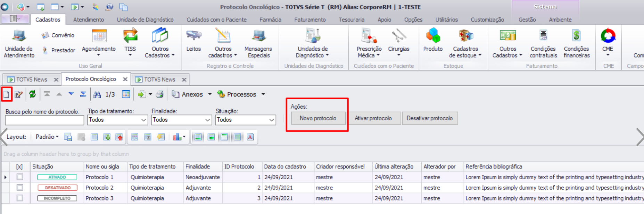Open the Finalidade filter dropdown
Viewport: 644px width, 214px height.
tap(207, 120)
